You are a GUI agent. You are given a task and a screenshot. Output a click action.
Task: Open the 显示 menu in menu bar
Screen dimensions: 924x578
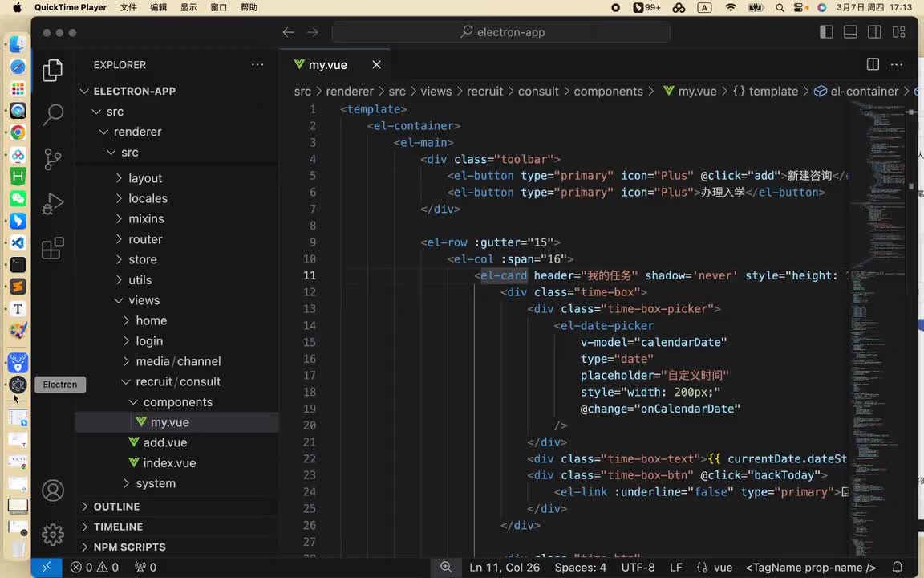click(188, 8)
